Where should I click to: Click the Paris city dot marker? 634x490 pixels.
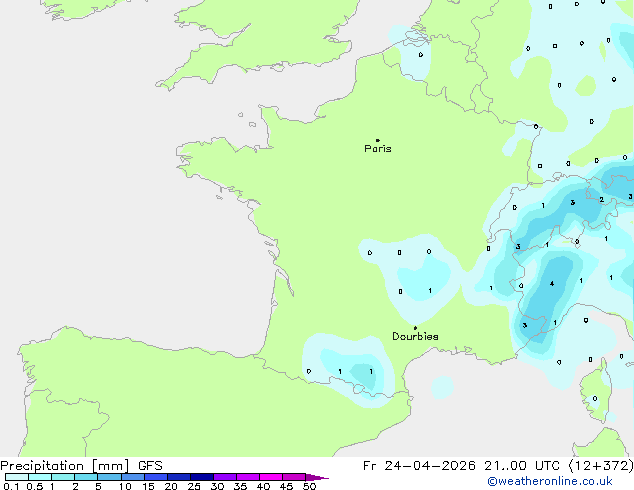click(378, 140)
